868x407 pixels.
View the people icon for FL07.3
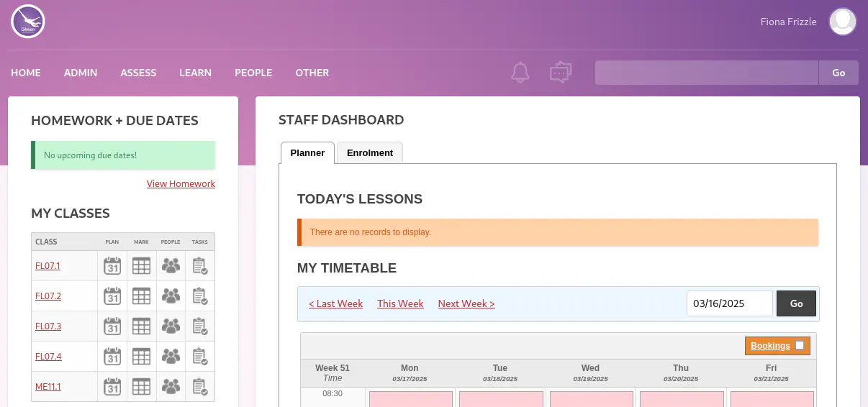point(171,326)
